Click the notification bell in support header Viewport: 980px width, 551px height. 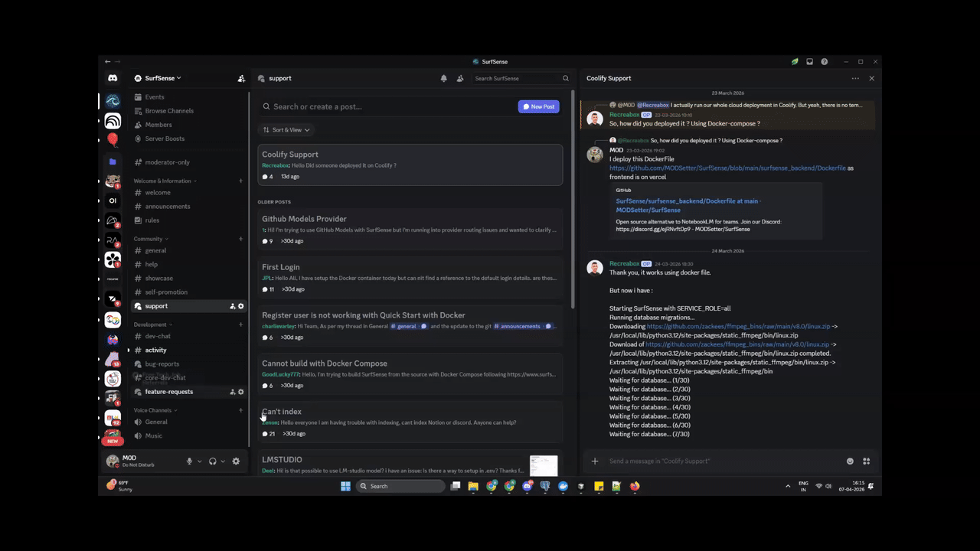pyautogui.click(x=443, y=78)
